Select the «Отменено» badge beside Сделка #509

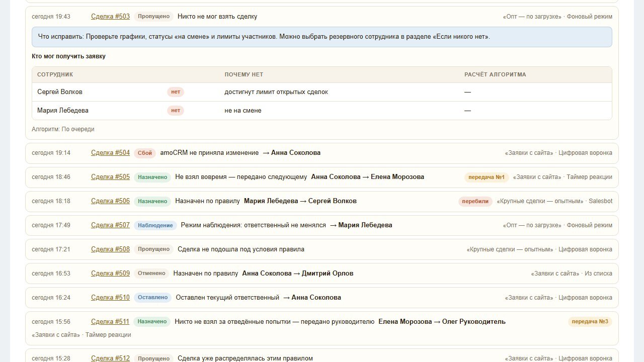click(x=151, y=274)
